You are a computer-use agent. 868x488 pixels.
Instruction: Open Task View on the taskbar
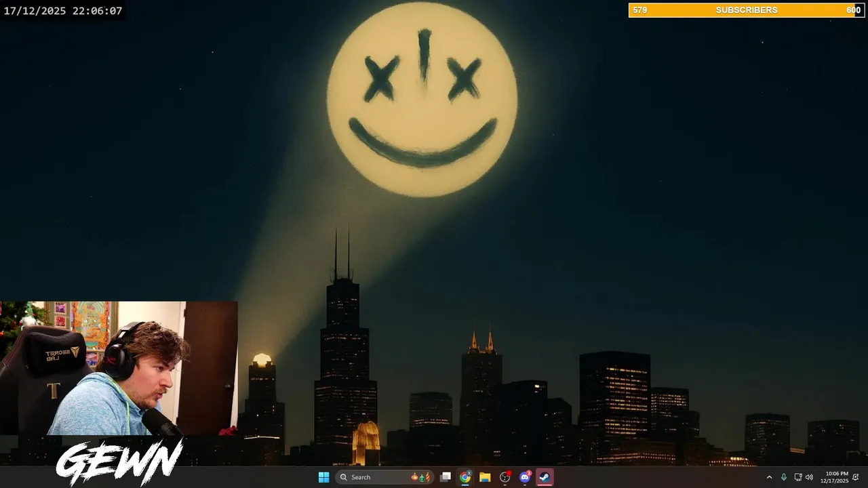(446, 477)
